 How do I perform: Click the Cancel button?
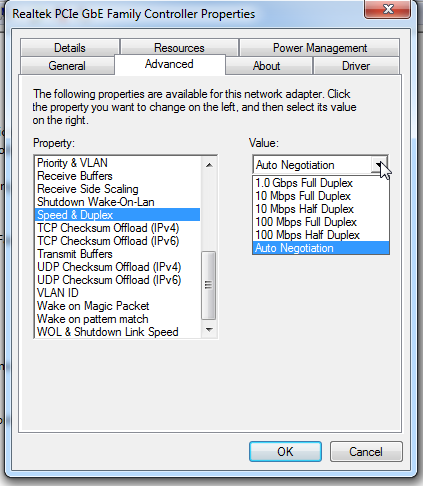366,452
